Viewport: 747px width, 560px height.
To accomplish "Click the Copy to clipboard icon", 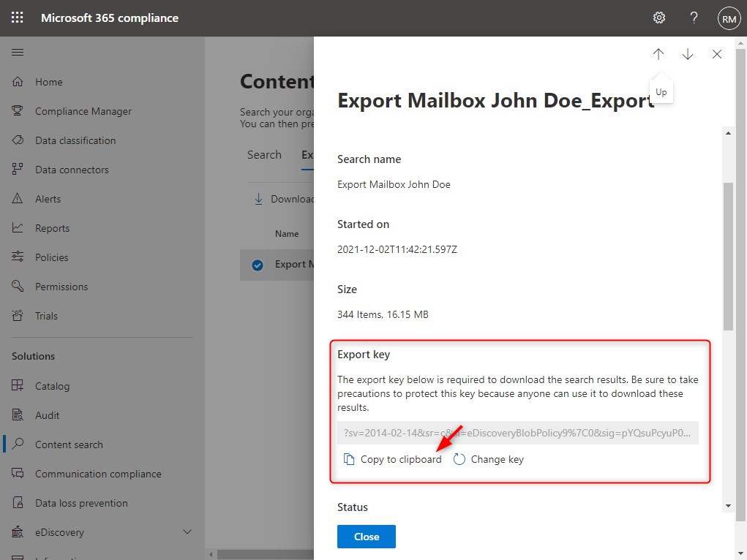I will click(349, 459).
